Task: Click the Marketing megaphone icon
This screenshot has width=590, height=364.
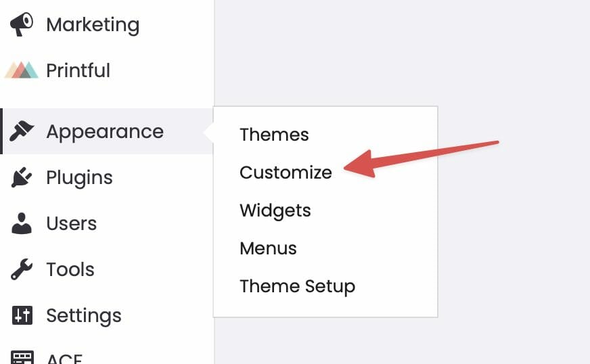Action: 22,25
